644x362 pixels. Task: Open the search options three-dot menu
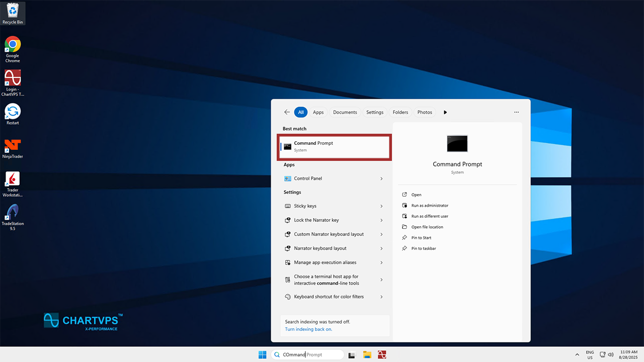(x=516, y=112)
